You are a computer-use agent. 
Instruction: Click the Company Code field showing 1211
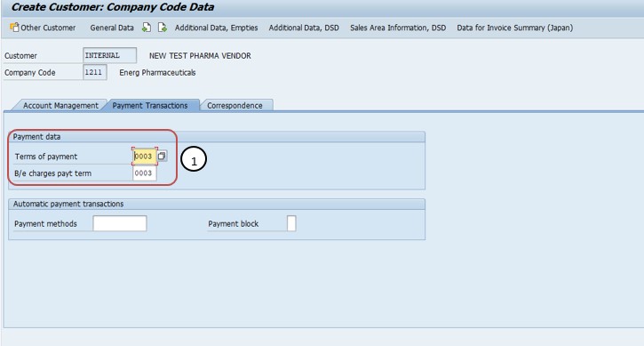(x=95, y=72)
